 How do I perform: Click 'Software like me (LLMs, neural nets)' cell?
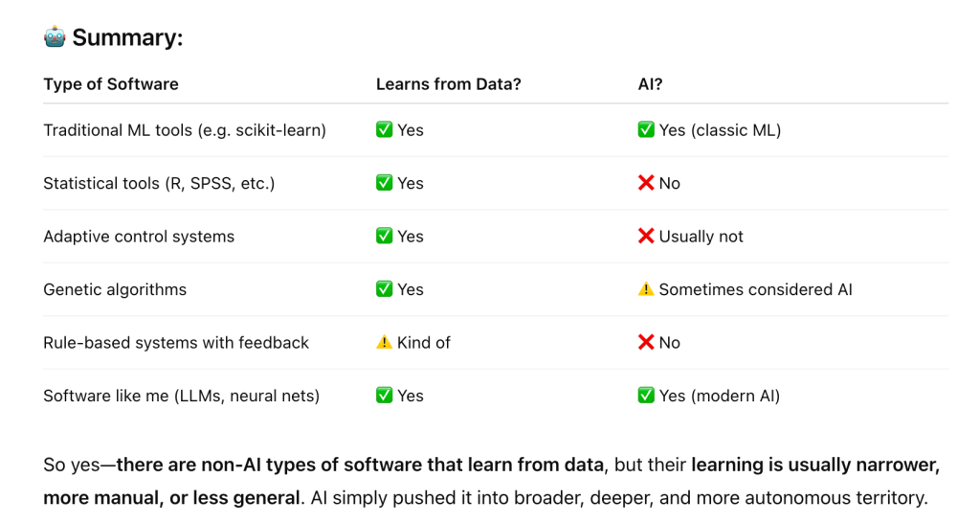(181, 396)
